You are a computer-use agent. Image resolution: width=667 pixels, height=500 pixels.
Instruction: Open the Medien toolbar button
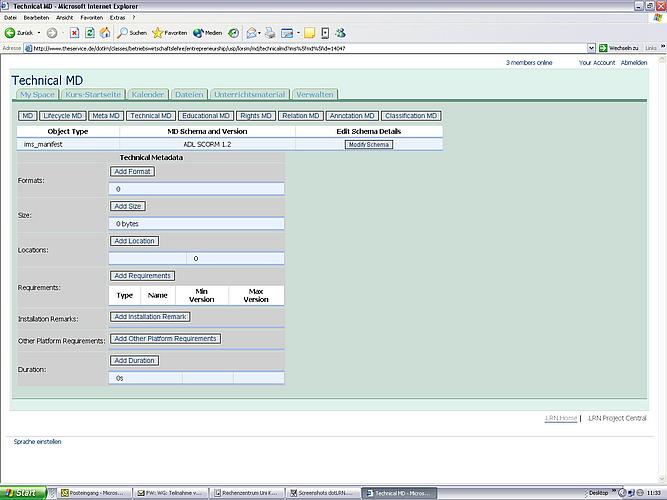pos(208,33)
